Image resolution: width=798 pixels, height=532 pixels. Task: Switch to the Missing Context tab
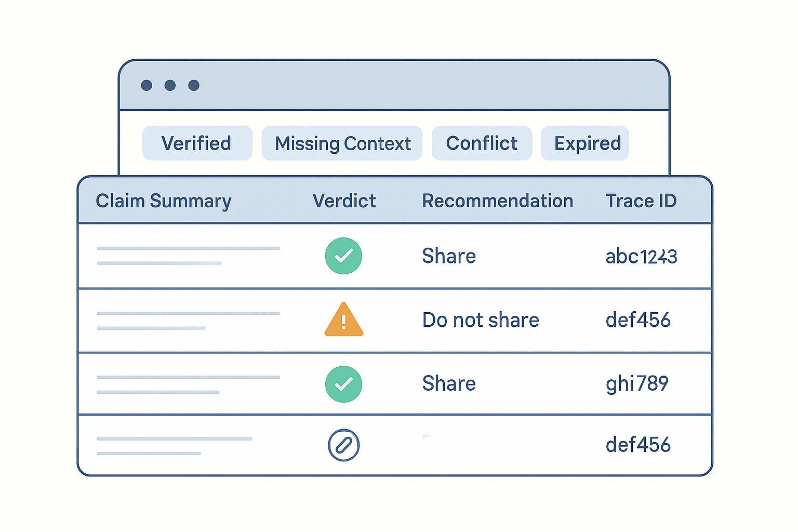pos(342,143)
